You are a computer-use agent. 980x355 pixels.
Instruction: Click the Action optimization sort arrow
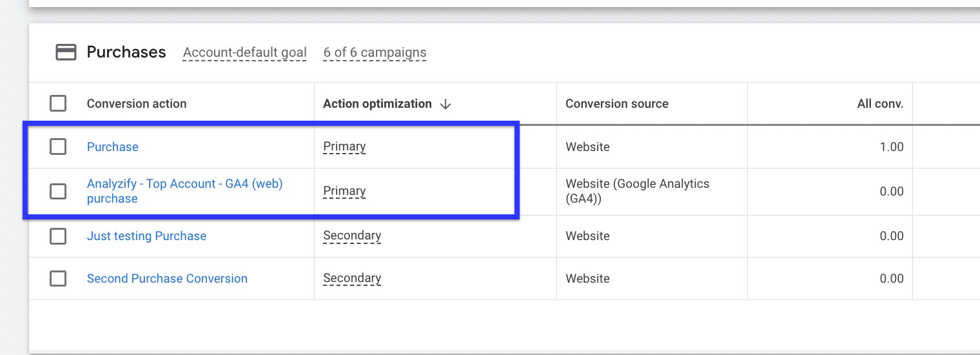(445, 104)
